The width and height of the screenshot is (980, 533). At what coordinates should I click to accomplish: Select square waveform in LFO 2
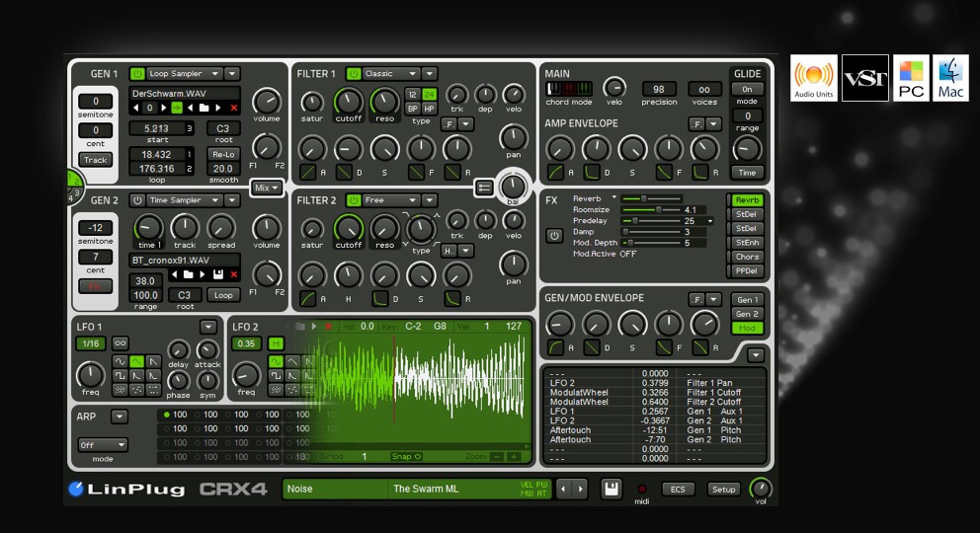click(x=276, y=376)
